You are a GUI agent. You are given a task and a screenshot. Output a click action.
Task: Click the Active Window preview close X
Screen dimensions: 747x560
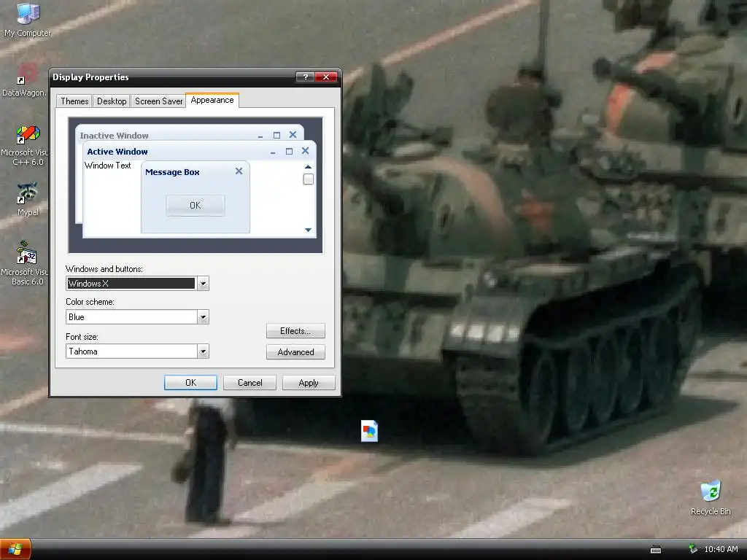[x=306, y=151]
